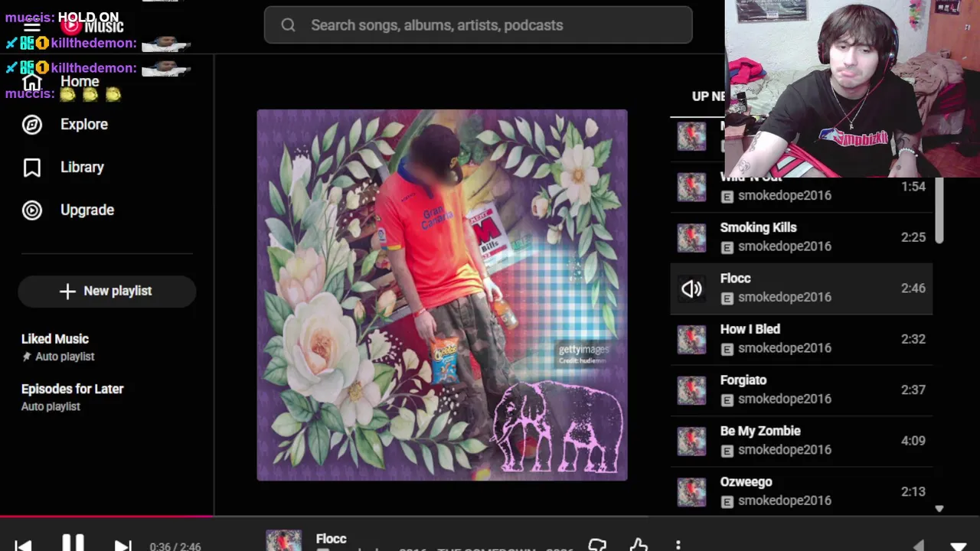The width and height of the screenshot is (980, 551).
Task: Select the Flocc row in queue
Action: click(x=802, y=289)
